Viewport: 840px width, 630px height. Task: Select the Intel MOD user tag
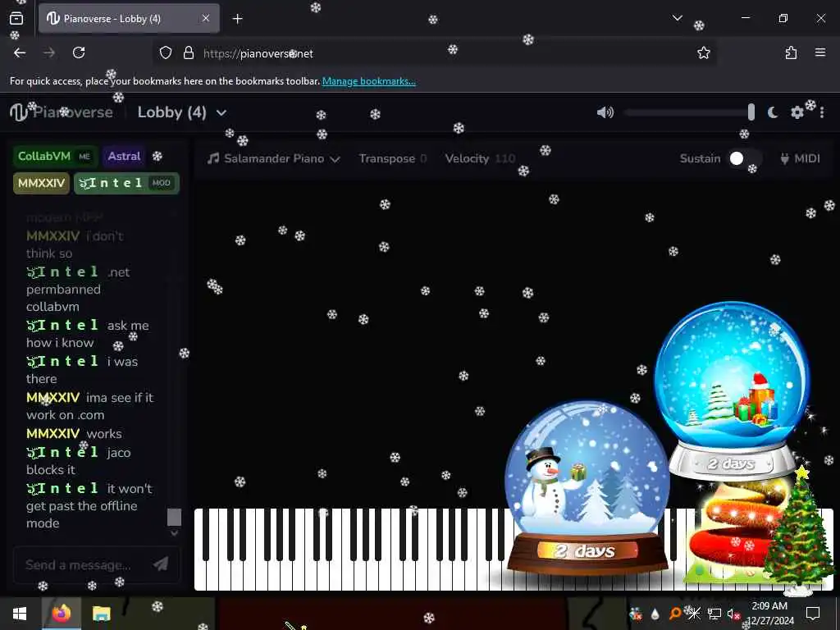point(126,183)
